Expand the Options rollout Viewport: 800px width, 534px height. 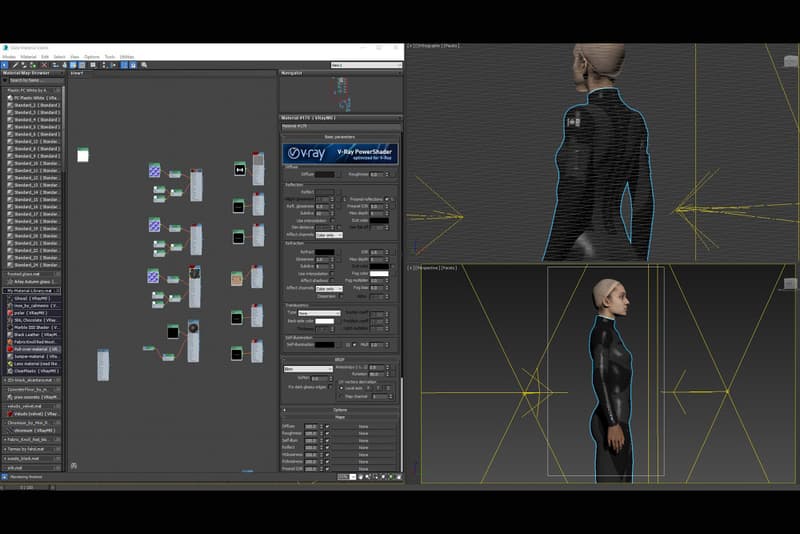340,410
